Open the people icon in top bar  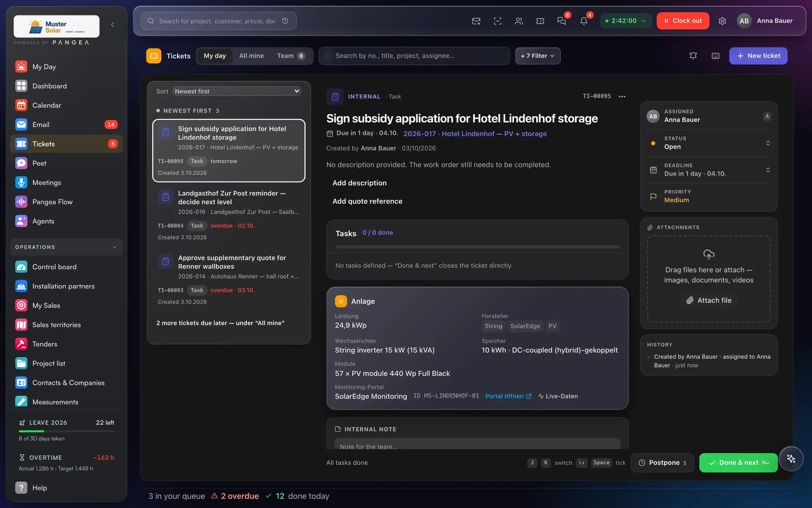point(519,21)
